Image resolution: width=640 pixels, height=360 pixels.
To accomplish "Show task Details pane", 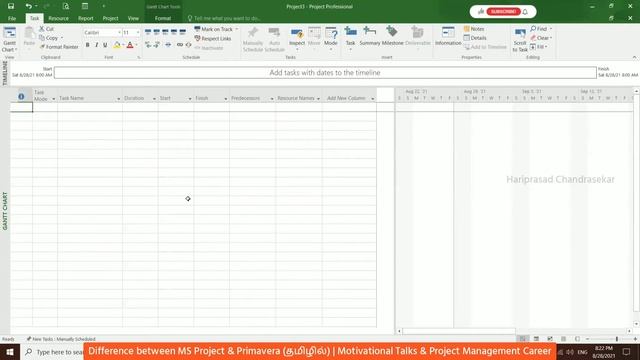I will (475, 38).
